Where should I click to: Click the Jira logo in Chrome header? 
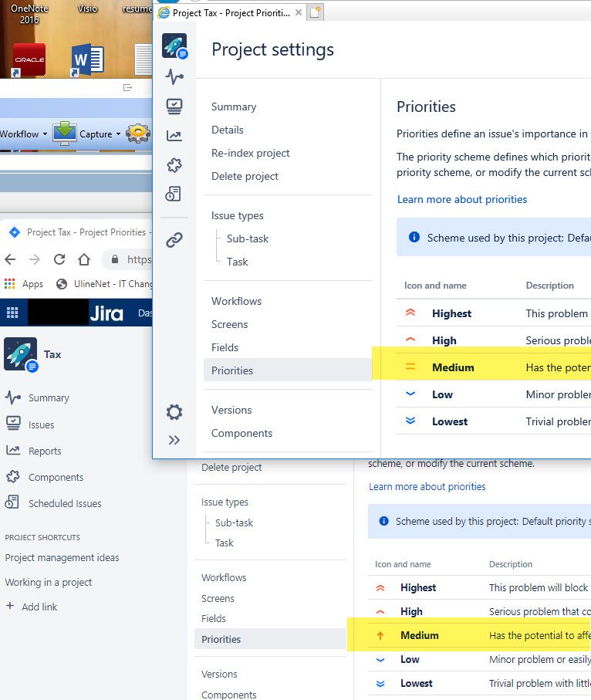[x=106, y=313]
